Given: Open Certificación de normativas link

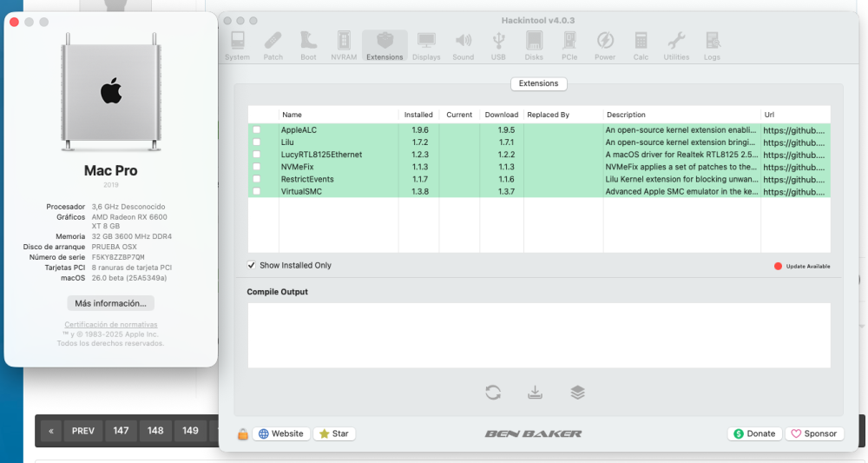Looking at the screenshot, I should [x=111, y=325].
